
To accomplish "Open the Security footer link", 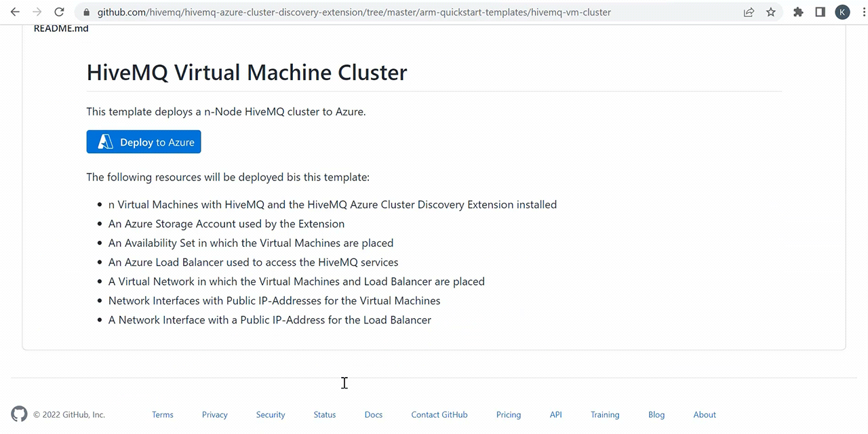I will pyautogui.click(x=271, y=414).
